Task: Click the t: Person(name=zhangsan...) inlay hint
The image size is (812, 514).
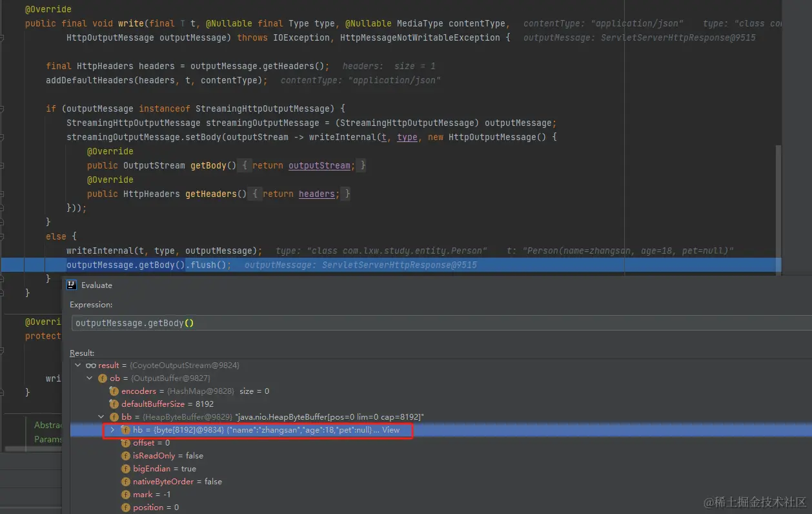Action: click(620, 251)
